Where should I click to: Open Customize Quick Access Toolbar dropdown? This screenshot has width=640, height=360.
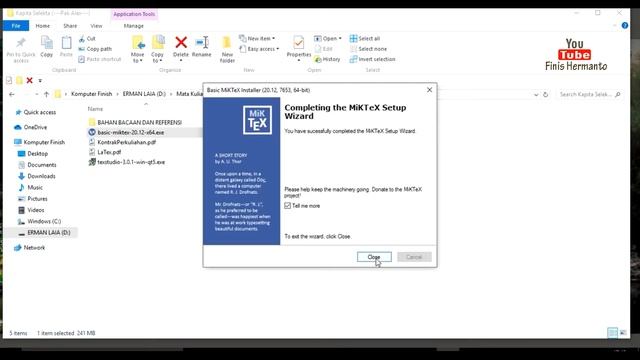pyautogui.click(x=40, y=80)
